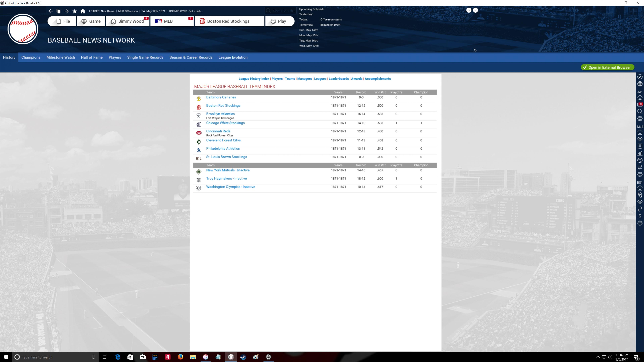Open Firefox from the Windows taskbar

(180, 357)
